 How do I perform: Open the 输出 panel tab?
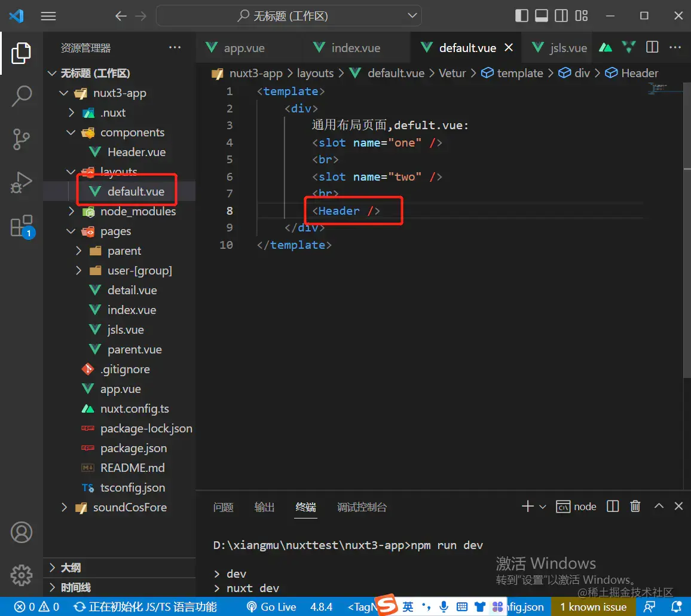point(264,507)
